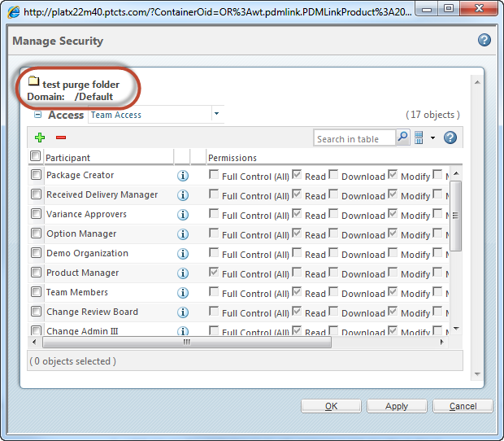View info for Option Manager

pos(183,234)
